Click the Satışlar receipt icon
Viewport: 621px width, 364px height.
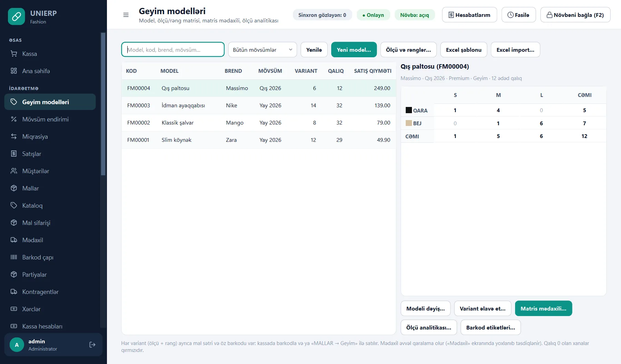pyautogui.click(x=14, y=154)
